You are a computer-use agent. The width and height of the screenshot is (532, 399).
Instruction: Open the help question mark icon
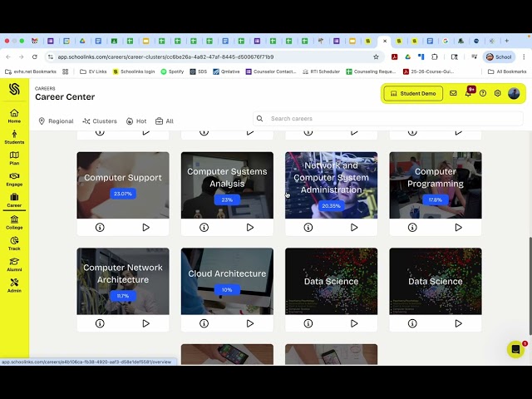[x=483, y=93]
